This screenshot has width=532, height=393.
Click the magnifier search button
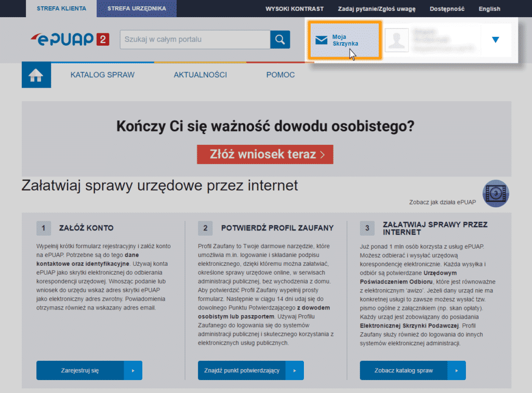tap(280, 39)
